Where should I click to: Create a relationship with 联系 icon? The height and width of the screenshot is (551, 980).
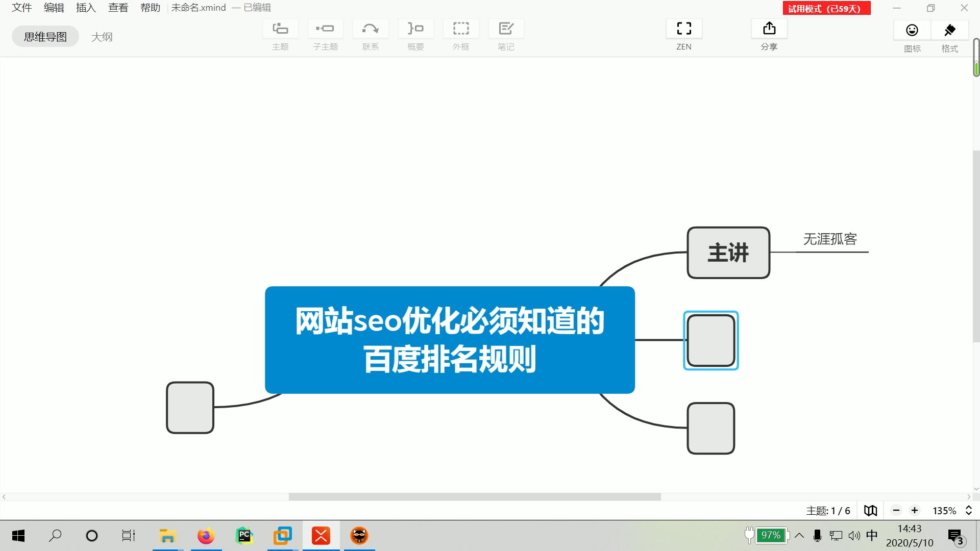point(371,29)
